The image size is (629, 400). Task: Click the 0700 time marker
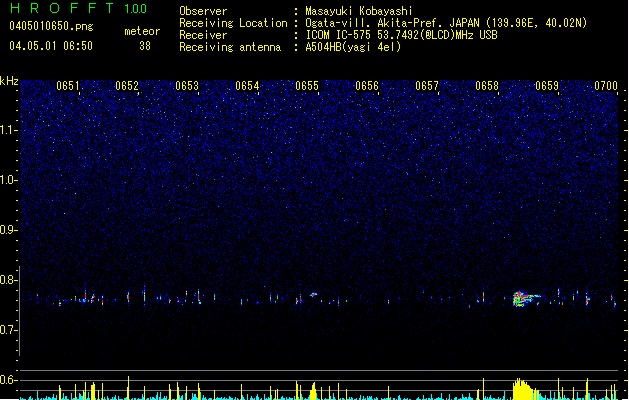tap(606, 86)
